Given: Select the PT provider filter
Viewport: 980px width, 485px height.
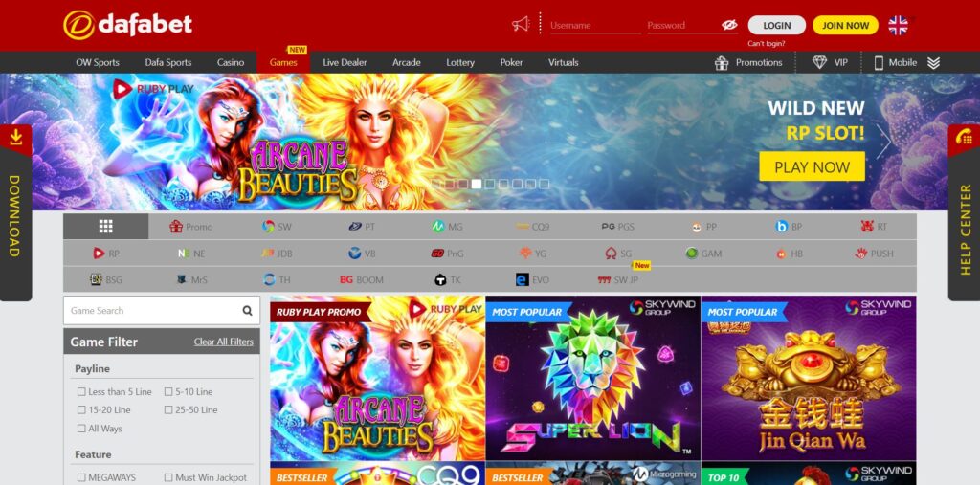Looking at the screenshot, I should pos(362,227).
